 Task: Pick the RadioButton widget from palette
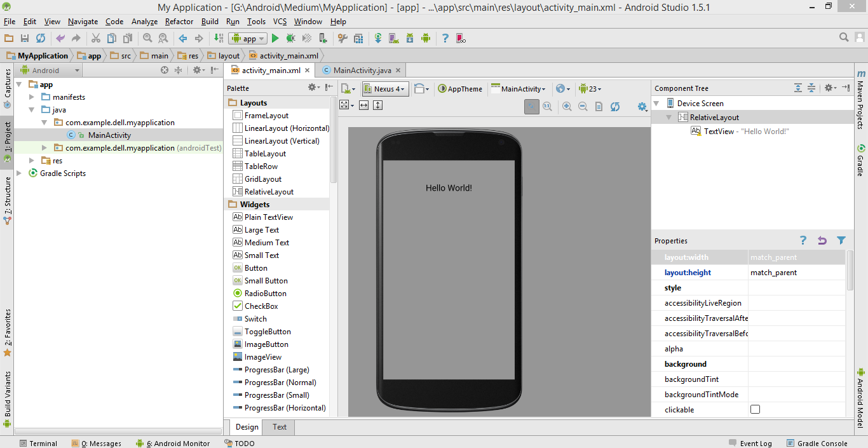(265, 294)
